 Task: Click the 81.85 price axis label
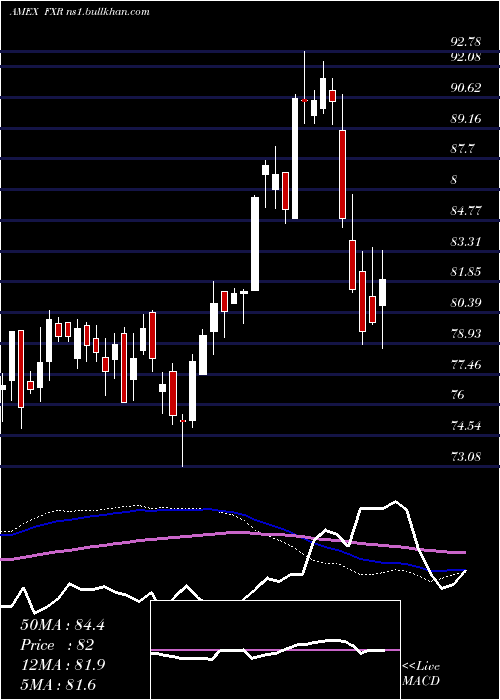click(466, 272)
